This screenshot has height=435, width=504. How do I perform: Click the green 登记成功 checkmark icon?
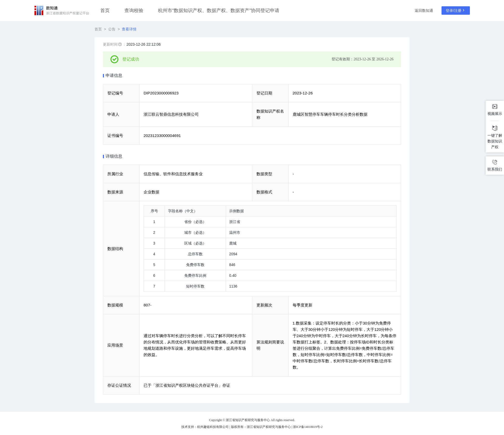click(x=114, y=59)
